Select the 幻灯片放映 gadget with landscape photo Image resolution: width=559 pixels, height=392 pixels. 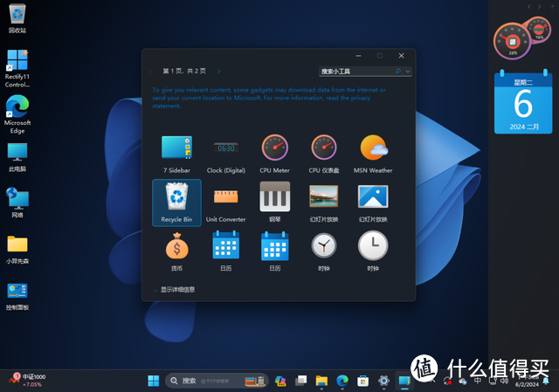point(324,203)
